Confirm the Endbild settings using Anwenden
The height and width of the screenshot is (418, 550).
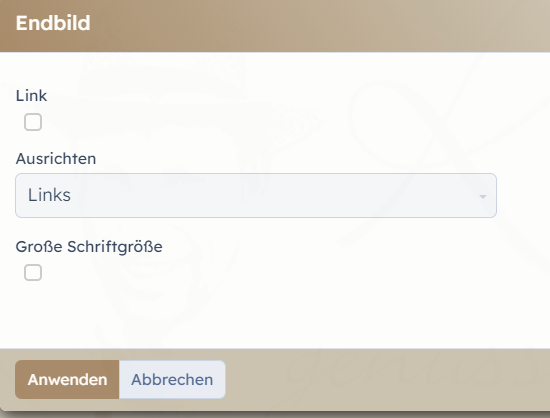pos(67,379)
